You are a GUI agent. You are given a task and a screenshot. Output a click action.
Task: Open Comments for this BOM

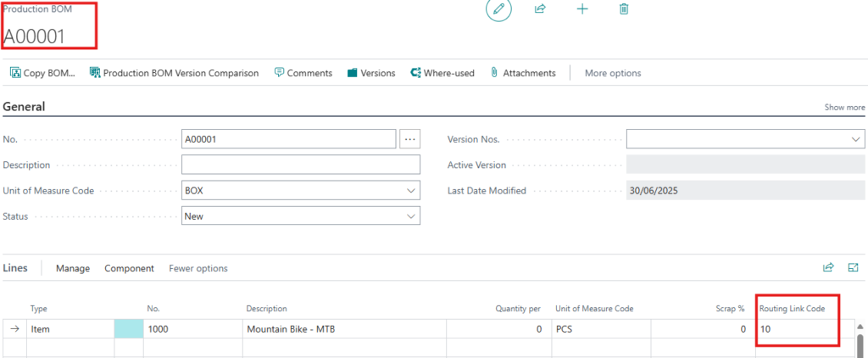(303, 73)
